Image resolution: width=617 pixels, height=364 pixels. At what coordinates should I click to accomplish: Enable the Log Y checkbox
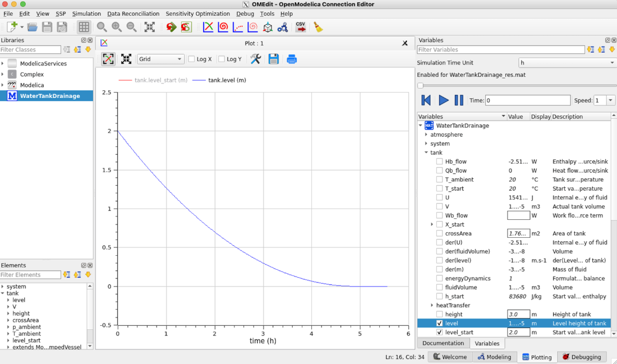(222, 59)
